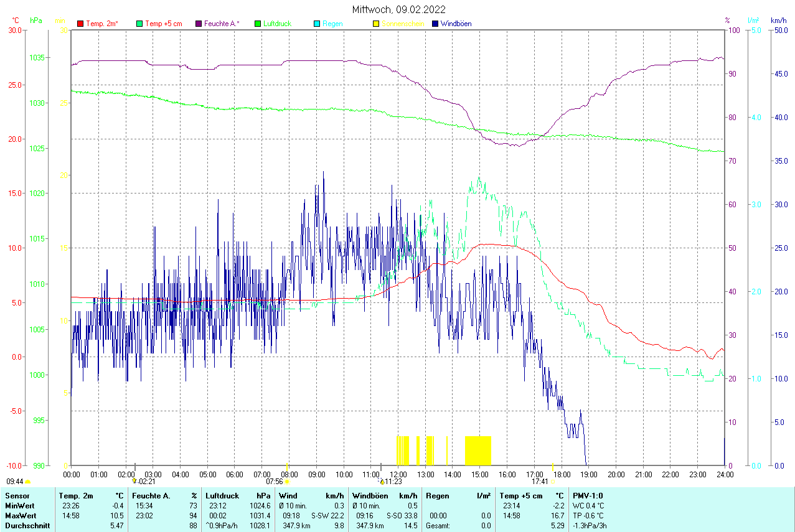This screenshot has width=795, height=532.
Task: Click the 'Wind' column header in table
Action: [x=288, y=496]
